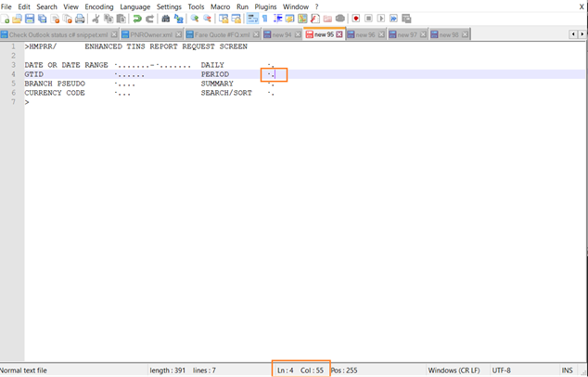Viewport: 588px width, 377px height.
Task: Click the green Undo arrow icon
Action: pos(137,19)
